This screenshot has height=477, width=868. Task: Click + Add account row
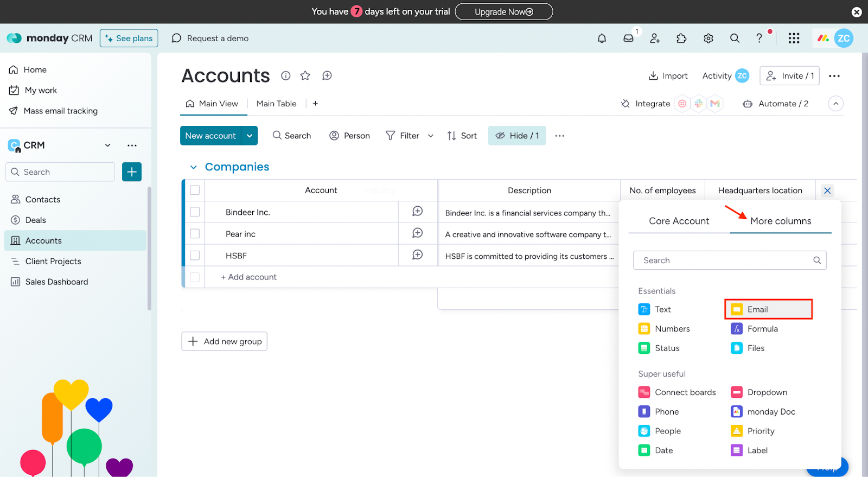pos(248,277)
